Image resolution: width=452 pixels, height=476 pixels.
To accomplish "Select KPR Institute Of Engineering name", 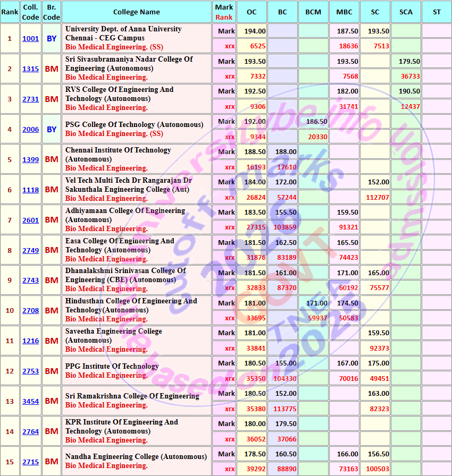I will (121, 427).
